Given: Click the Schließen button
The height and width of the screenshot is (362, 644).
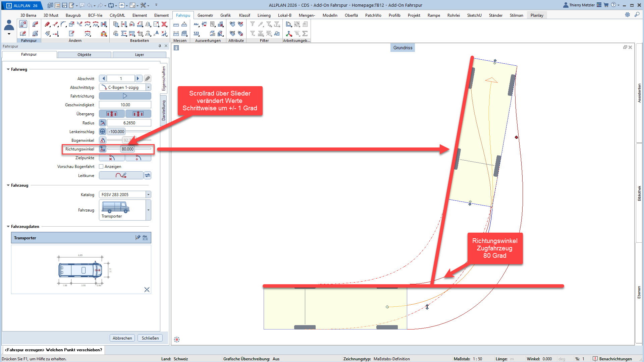Looking at the screenshot, I should 150,338.
